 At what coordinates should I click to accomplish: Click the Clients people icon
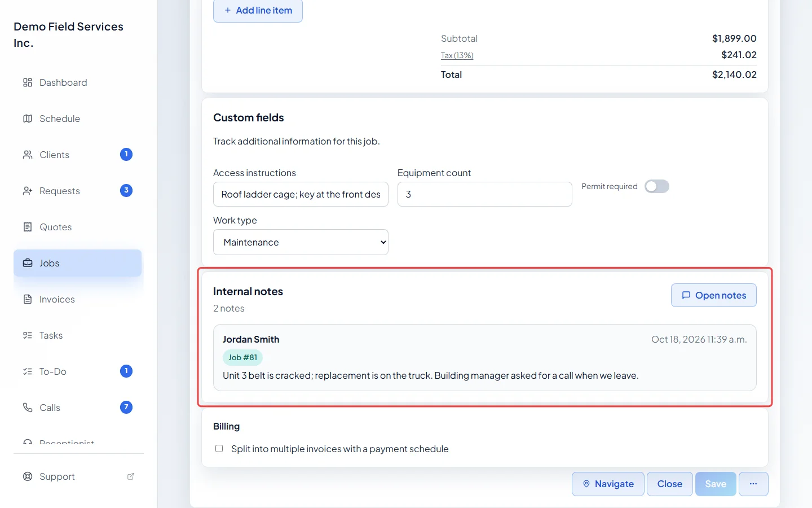pos(28,155)
